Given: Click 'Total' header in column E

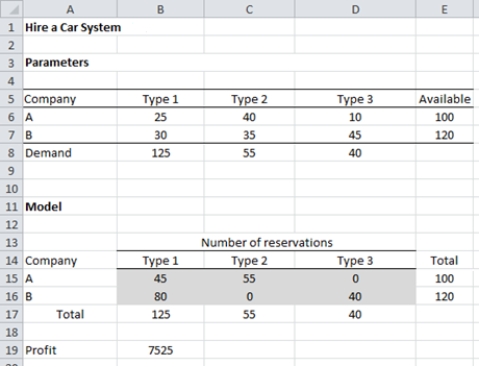Looking at the screenshot, I should (444, 261).
